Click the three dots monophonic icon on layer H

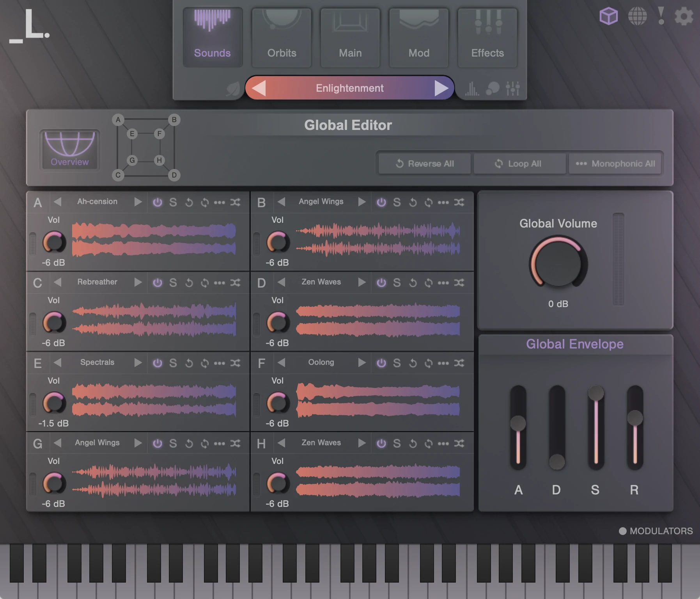(443, 443)
